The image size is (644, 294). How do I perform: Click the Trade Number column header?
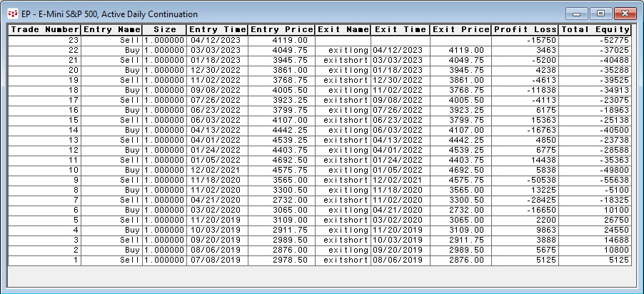coord(44,30)
